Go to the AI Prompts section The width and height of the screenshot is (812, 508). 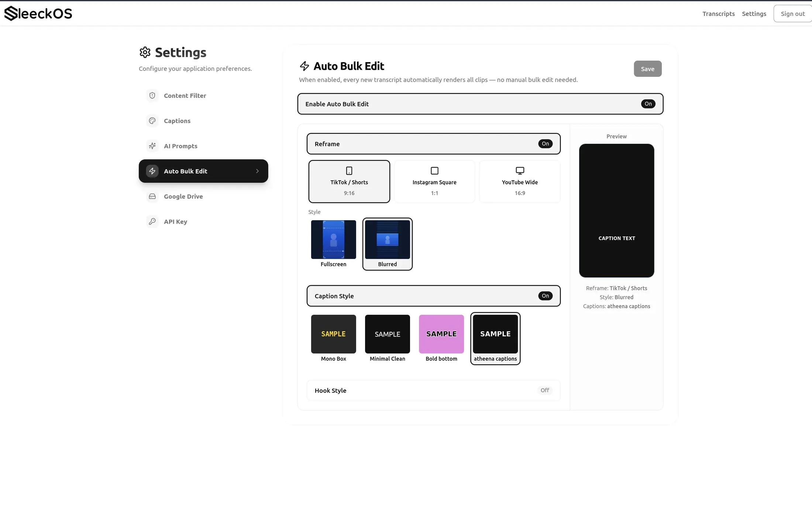tap(203, 146)
